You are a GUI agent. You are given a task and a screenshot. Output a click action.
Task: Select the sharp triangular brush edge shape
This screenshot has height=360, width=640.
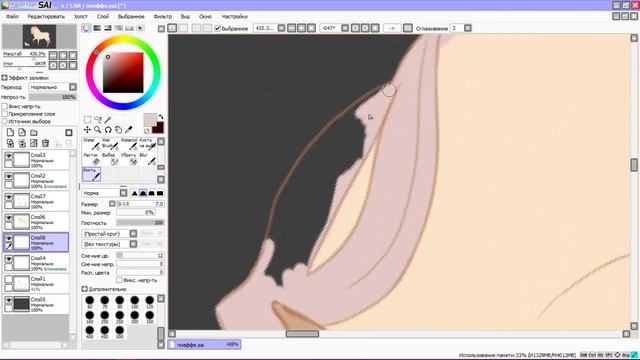coord(134,193)
